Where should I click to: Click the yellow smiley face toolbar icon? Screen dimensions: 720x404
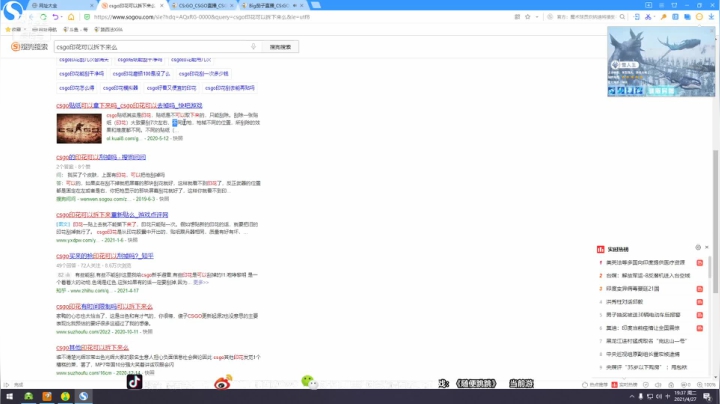(699, 17)
